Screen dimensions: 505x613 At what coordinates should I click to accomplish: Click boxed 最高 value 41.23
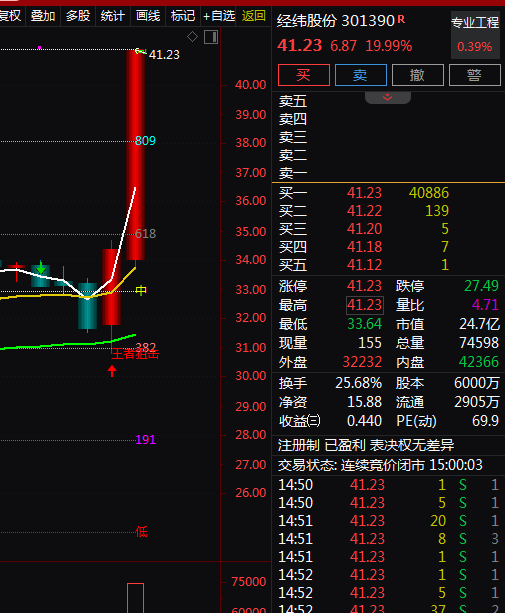click(365, 305)
